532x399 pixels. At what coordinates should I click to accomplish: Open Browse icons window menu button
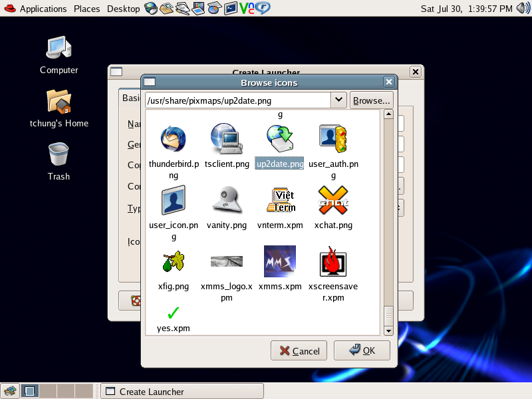point(149,82)
